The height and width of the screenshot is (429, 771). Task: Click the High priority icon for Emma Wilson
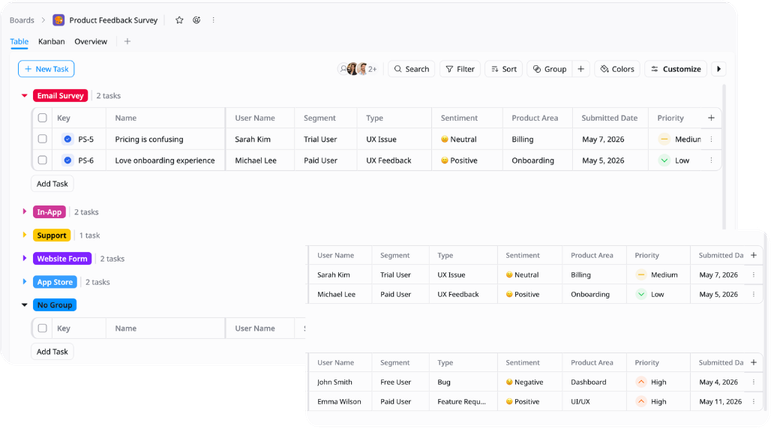tap(641, 401)
